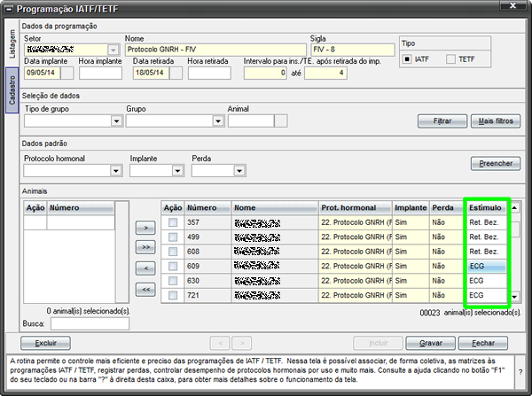Click the Data implante field 09/05/14

point(42,73)
